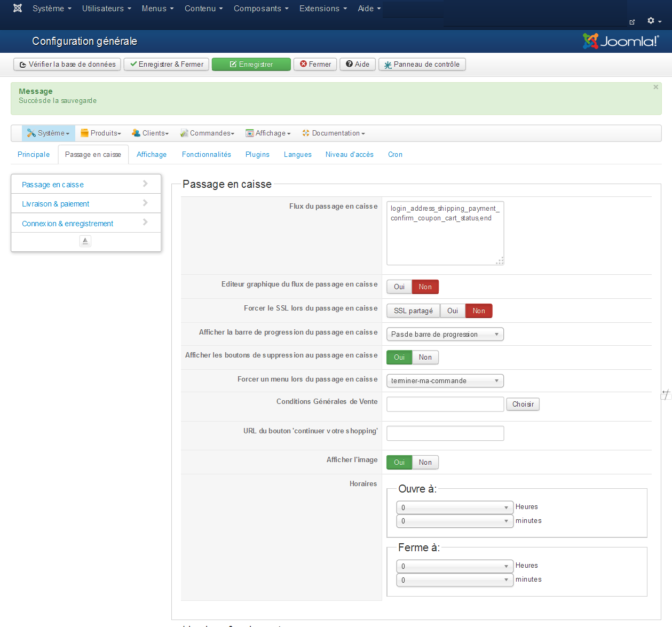Click Choisir for Conditions Générales de Vente
The width and height of the screenshot is (672, 627).
523,404
